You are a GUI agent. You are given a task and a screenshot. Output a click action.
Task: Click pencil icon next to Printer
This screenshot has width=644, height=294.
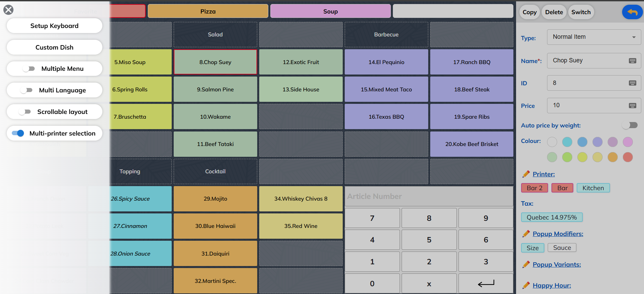point(526,174)
